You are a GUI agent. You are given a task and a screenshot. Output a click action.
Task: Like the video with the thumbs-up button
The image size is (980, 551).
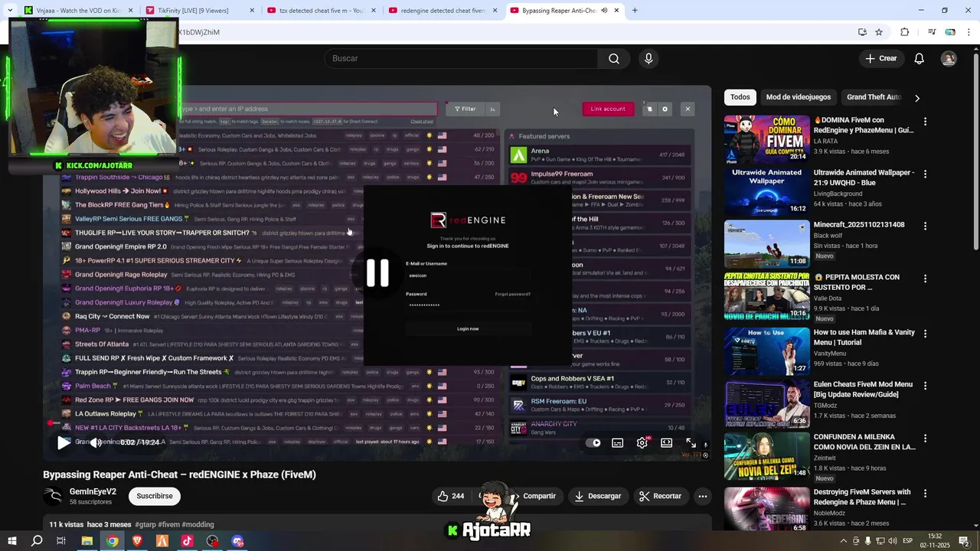451,496
